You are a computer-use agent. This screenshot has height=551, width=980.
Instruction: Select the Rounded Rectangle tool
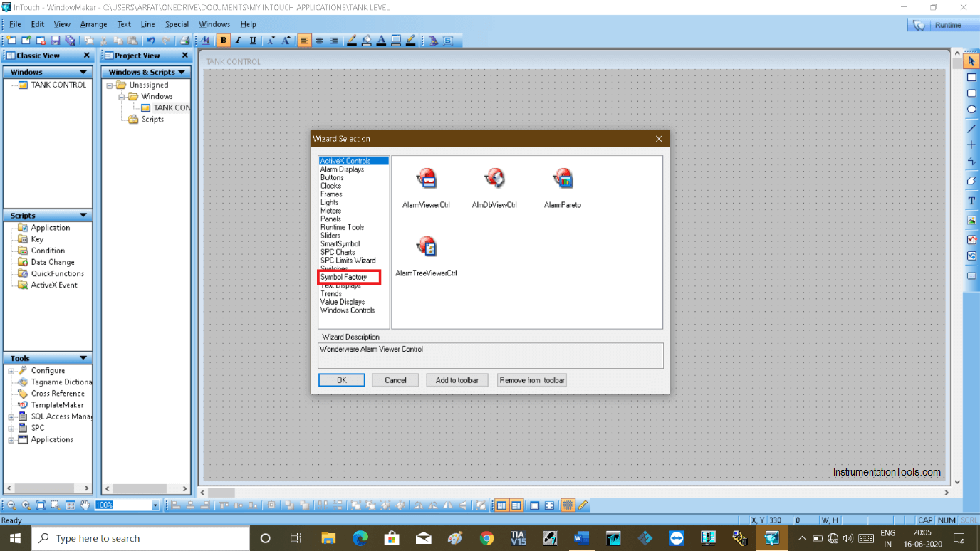click(971, 93)
